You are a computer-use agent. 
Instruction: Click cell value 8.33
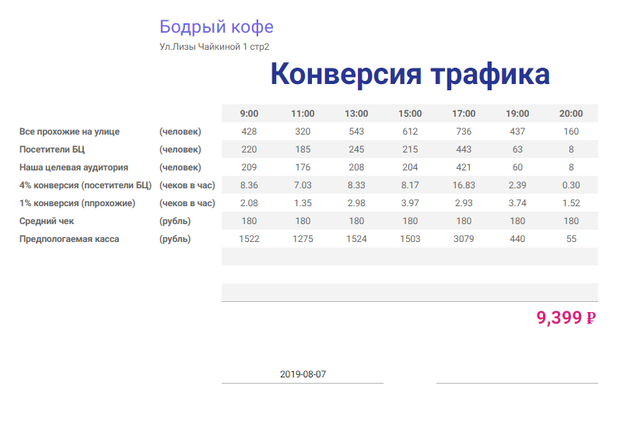[356, 185]
